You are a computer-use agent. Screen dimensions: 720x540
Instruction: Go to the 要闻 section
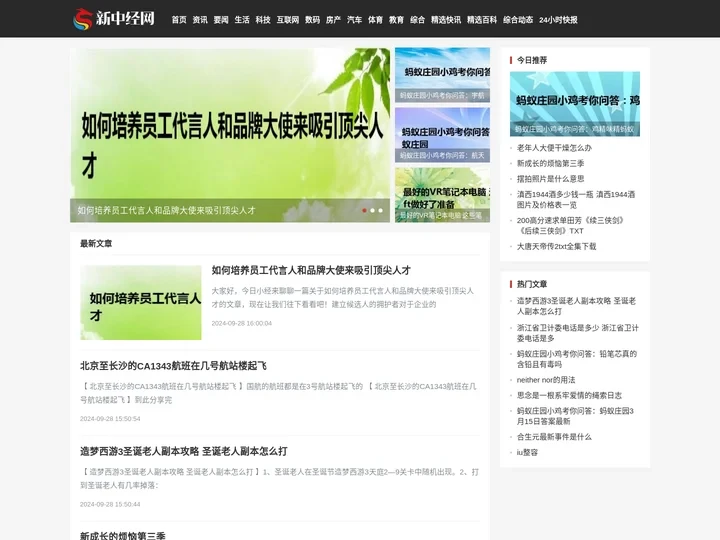(221, 20)
